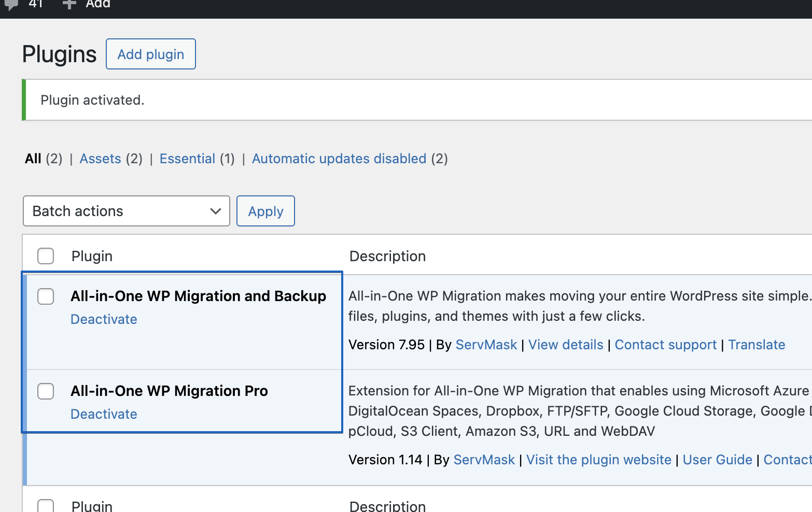Toggle the select-all checkbox in table header
812x512 pixels.
[x=46, y=256]
